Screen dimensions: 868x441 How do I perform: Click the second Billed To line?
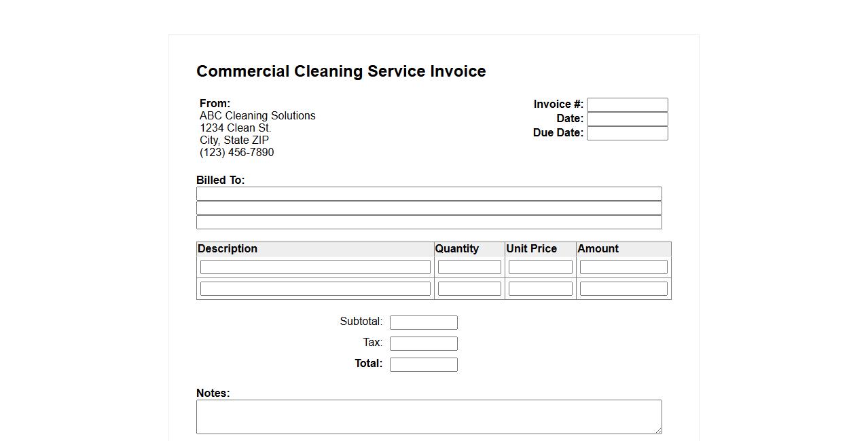tap(429, 208)
